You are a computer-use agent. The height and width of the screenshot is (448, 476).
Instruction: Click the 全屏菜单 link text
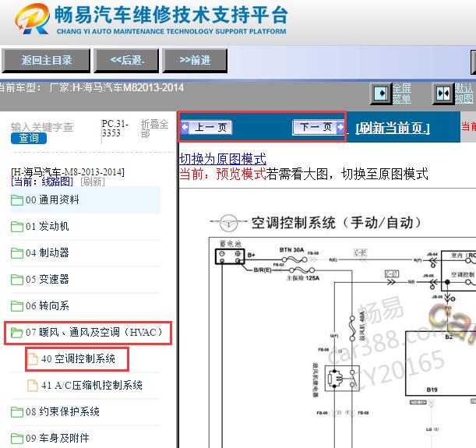pos(402,93)
